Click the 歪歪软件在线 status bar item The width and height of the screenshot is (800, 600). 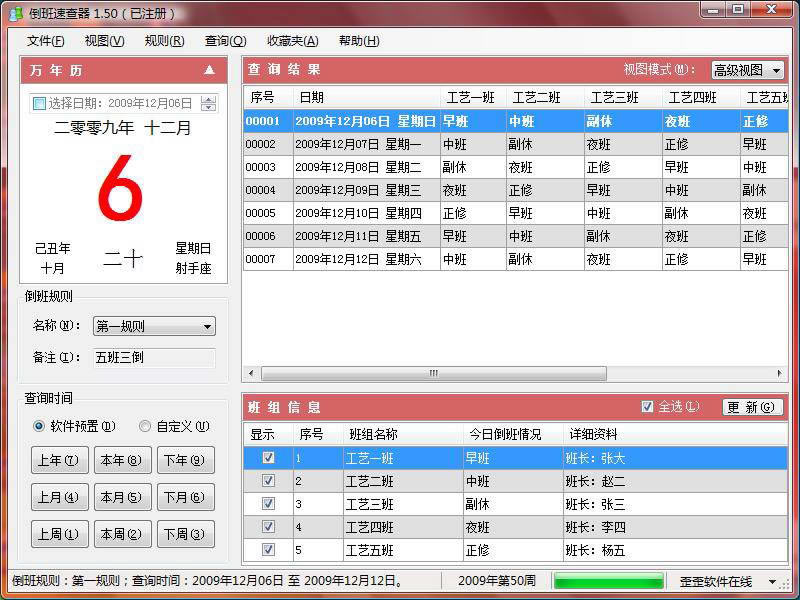(716, 581)
